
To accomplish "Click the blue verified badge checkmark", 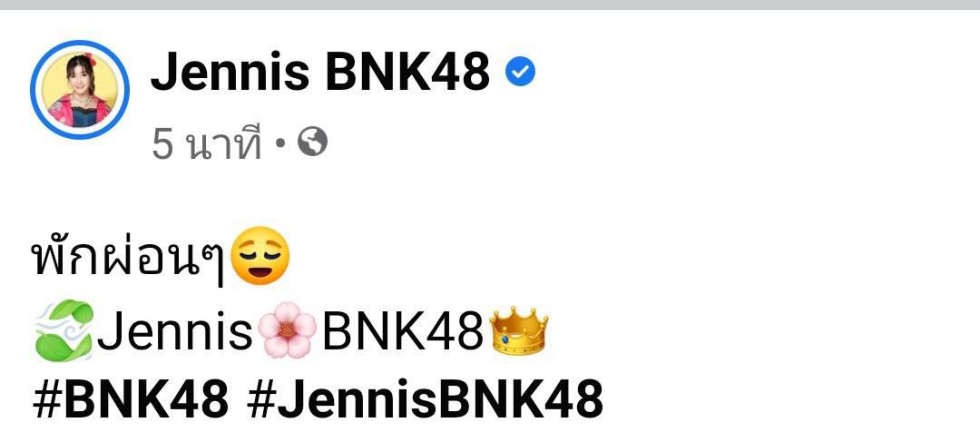I will pyautogui.click(x=520, y=74).
